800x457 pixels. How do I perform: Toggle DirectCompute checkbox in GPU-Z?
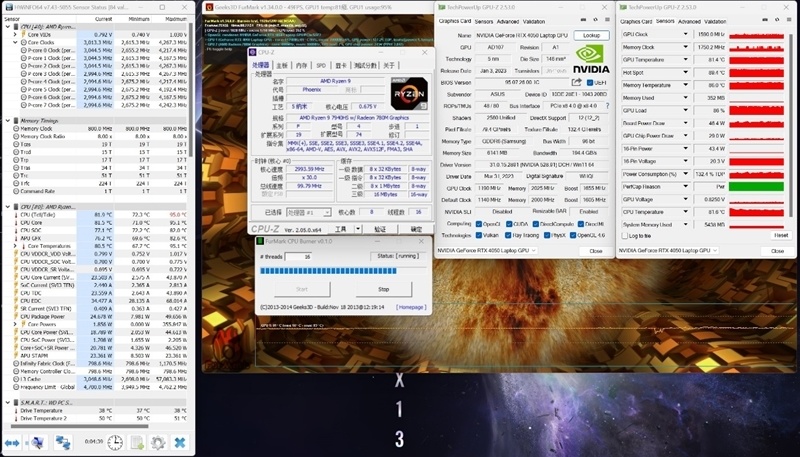(x=535, y=224)
